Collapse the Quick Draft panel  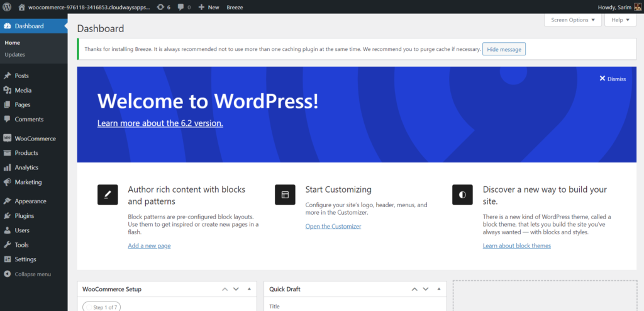tap(438, 289)
